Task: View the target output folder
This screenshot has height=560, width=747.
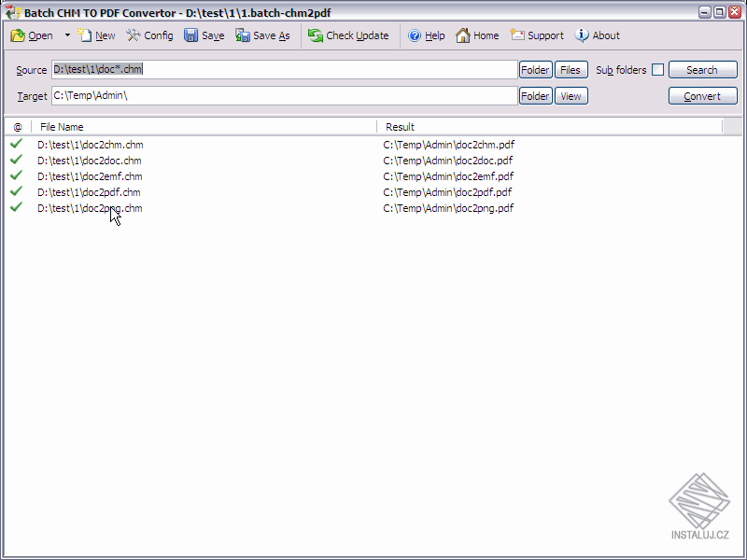Action: pos(571,95)
